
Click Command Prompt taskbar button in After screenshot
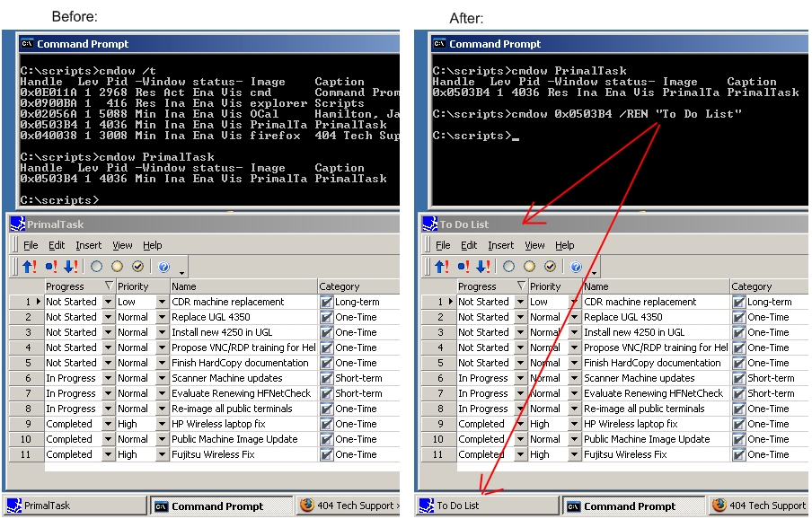click(634, 506)
